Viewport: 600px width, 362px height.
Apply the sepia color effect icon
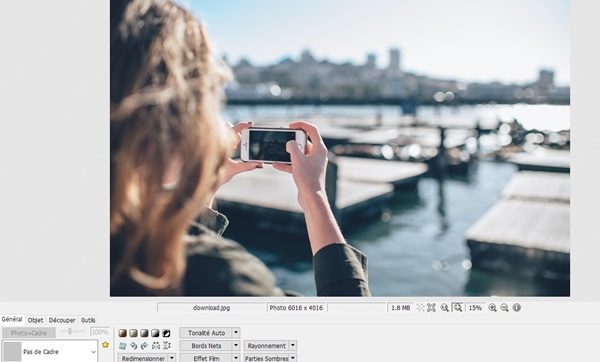point(122,333)
